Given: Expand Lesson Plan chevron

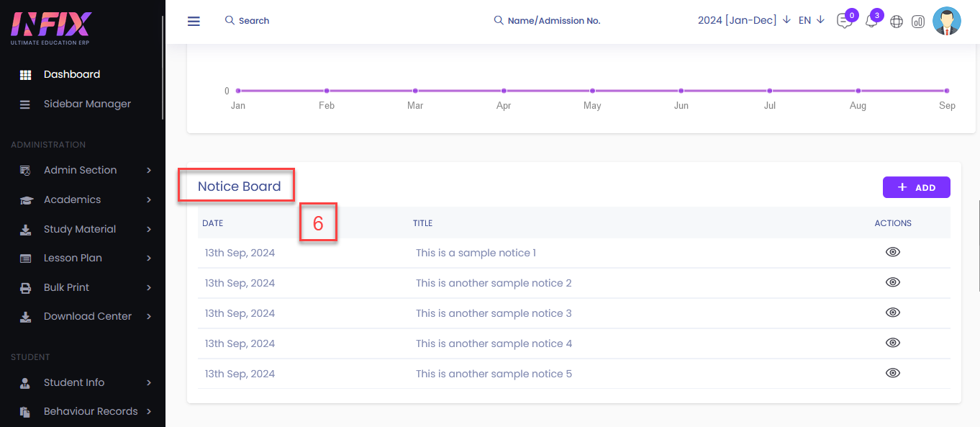Looking at the screenshot, I should pos(149,258).
